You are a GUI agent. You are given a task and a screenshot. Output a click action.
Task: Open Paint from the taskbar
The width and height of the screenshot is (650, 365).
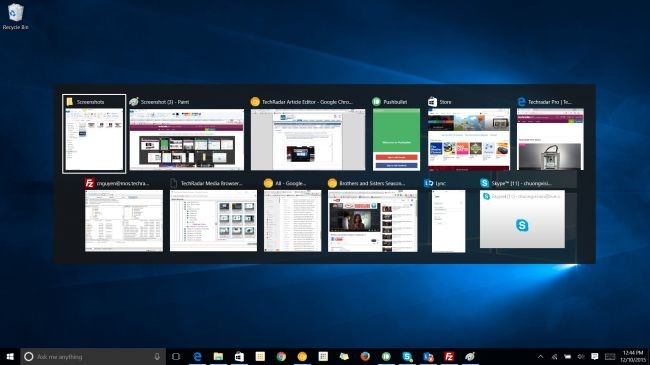click(x=470, y=356)
